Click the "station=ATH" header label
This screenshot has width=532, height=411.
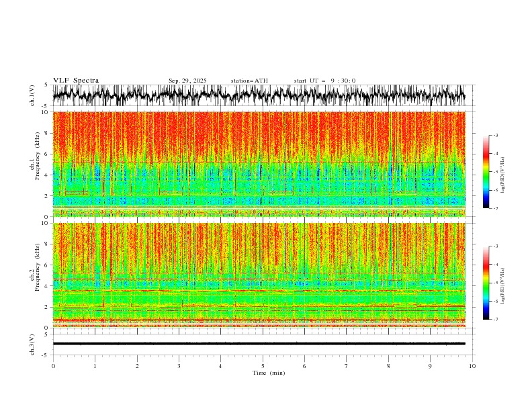point(249,81)
